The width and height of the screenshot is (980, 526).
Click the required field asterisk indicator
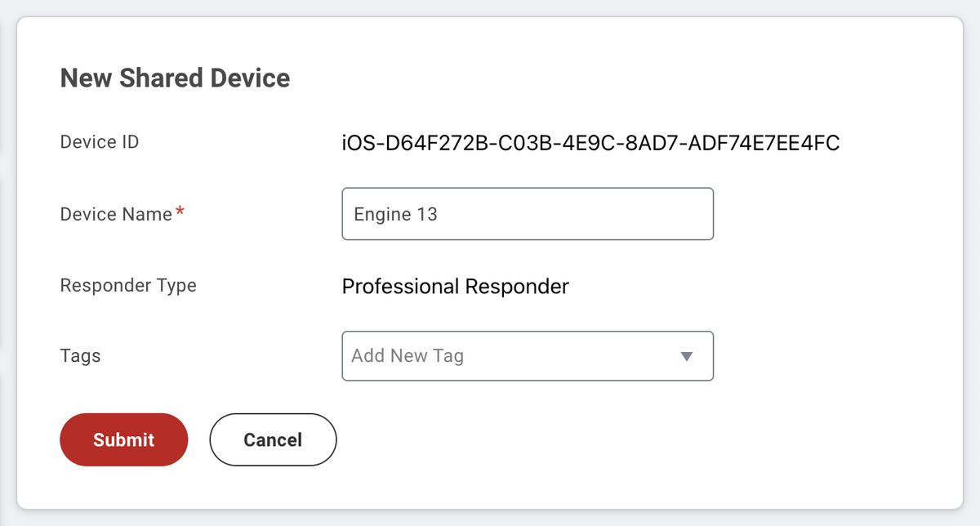click(x=179, y=209)
